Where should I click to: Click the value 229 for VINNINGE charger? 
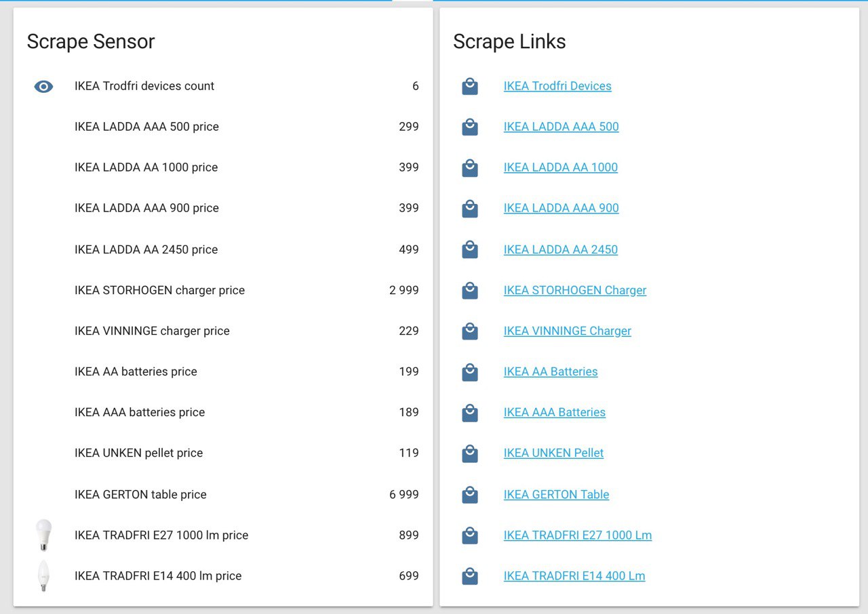(409, 331)
